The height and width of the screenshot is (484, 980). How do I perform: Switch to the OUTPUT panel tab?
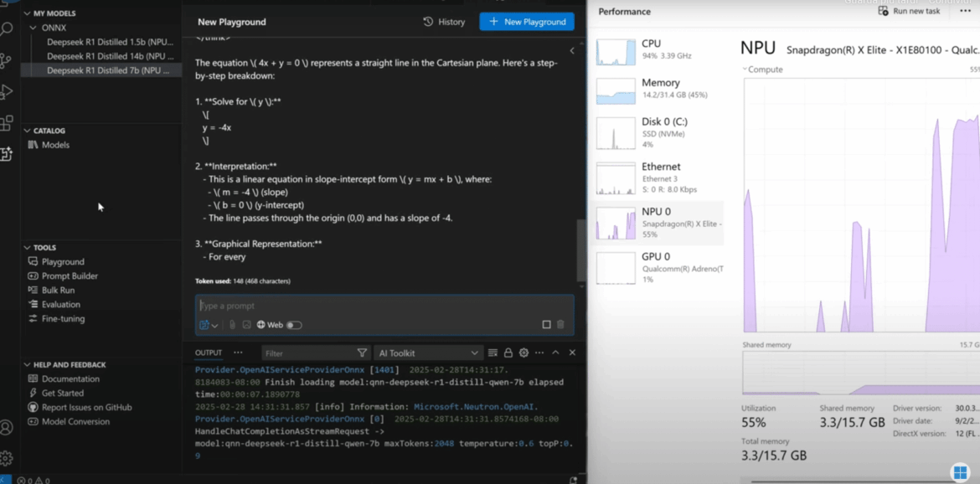pyautogui.click(x=209, y=353)
